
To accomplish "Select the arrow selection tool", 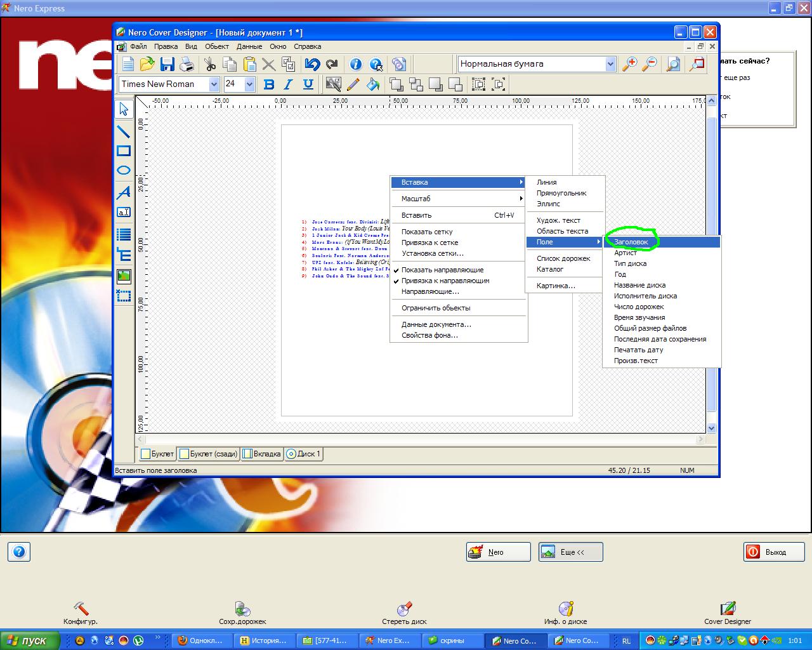I will click(124, 109).
